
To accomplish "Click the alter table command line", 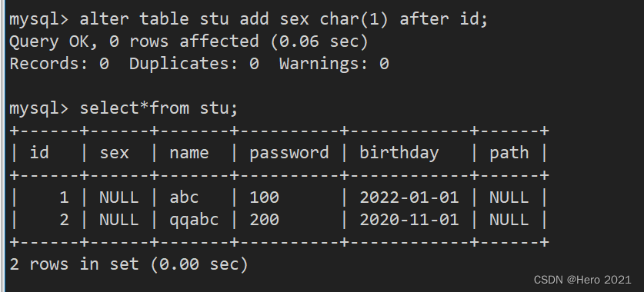I will point(249,19).
